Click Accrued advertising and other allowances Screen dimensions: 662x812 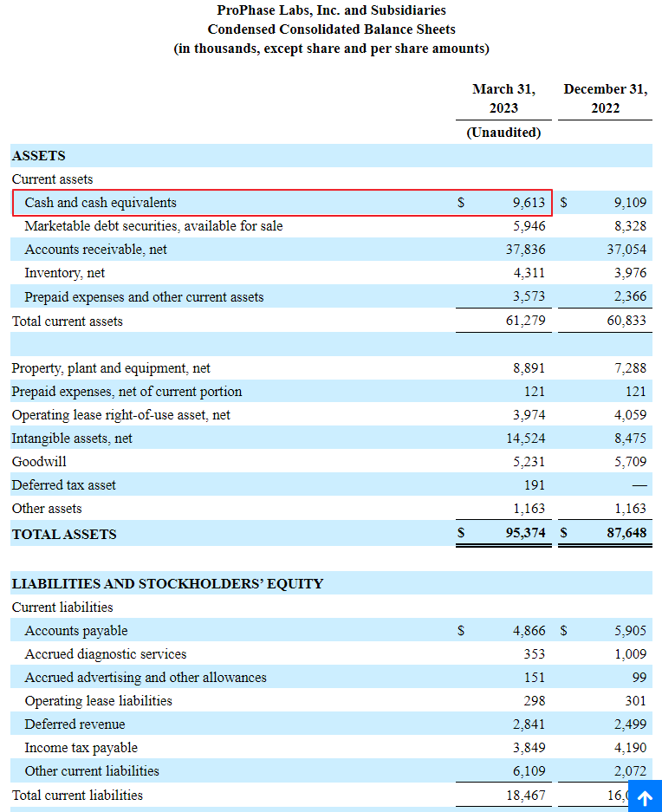pyautogui.click(x=146, y=678)
